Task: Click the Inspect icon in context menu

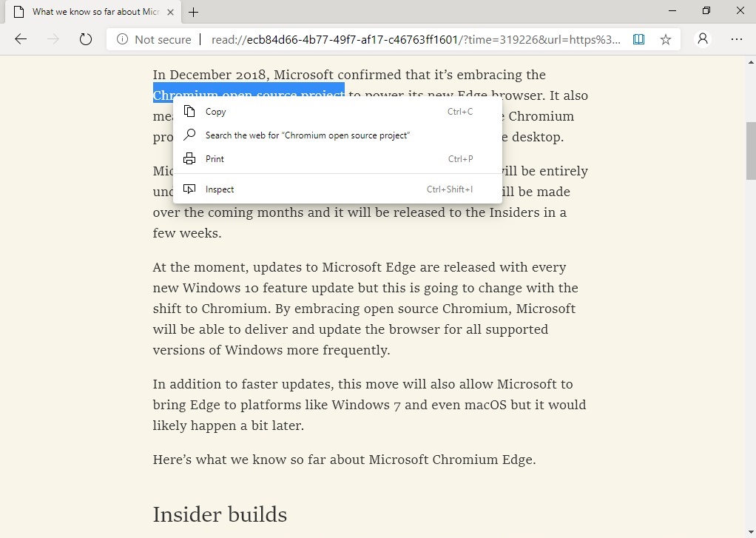Action: (x=189, y=189)
